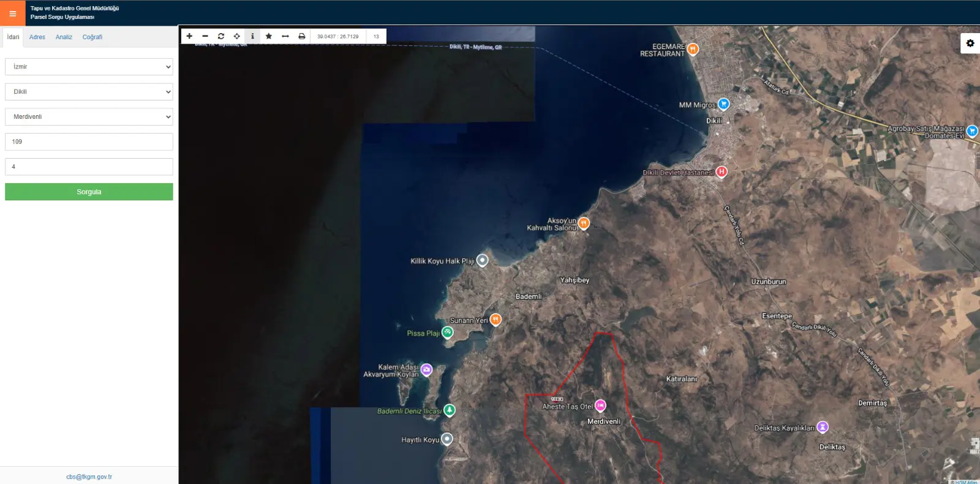
Task: Open the Coğrafi tab
Action: point(92,37)
